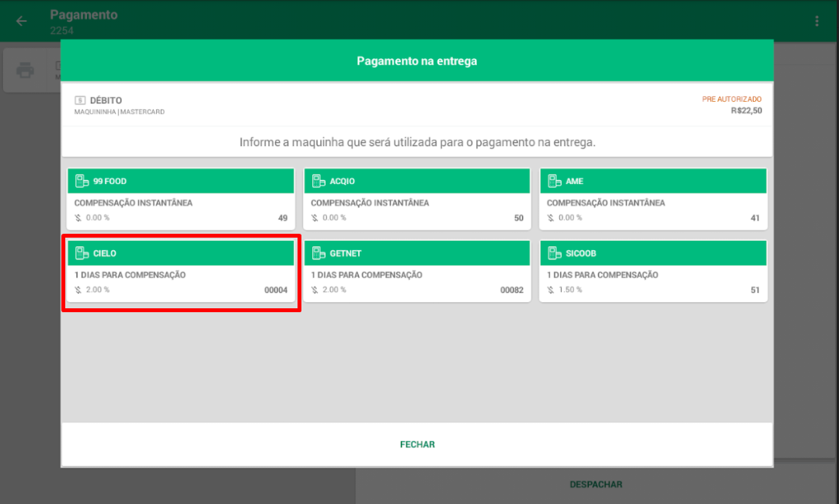Click the printer icon behind the dialog

point(25,70)
